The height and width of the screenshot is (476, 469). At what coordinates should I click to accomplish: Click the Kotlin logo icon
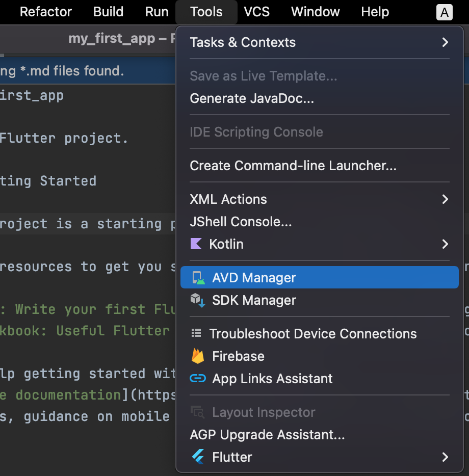[x=196, y=244]
